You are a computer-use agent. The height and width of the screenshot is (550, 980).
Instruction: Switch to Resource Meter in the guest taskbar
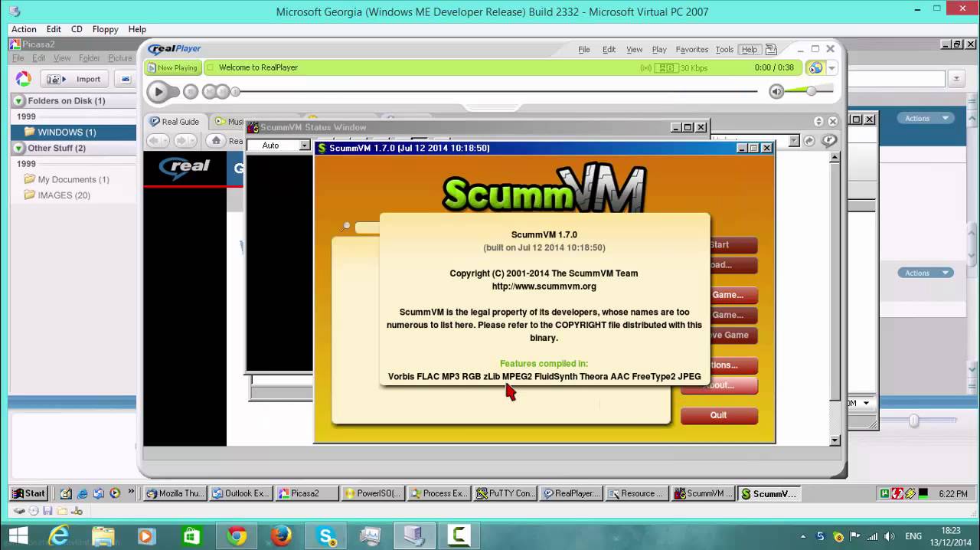tap(637, 493)
